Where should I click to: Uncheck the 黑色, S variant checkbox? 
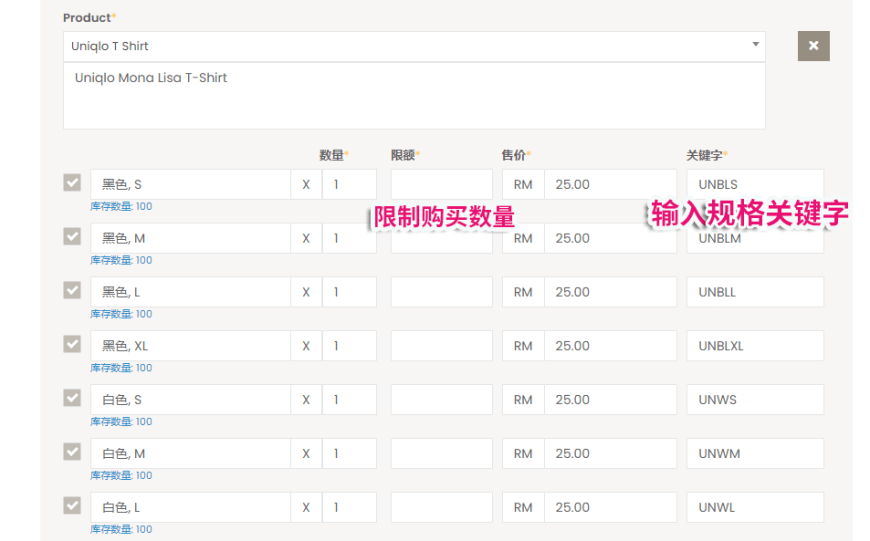(x=72, y=183)
